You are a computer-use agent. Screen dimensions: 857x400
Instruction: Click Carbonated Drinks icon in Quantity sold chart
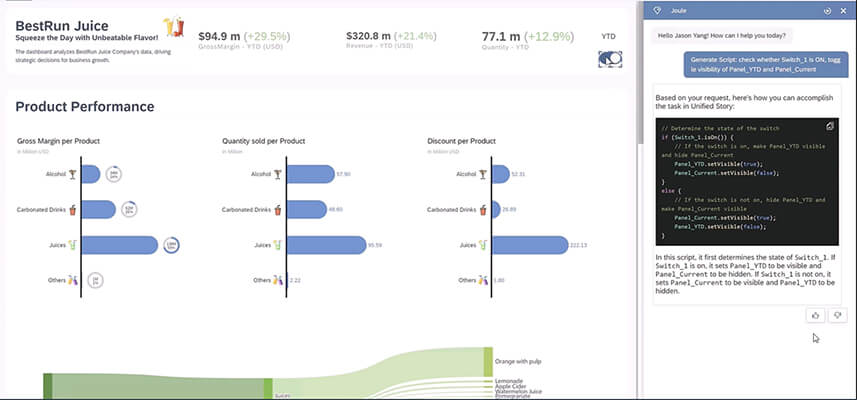click(x=278, y=210)
